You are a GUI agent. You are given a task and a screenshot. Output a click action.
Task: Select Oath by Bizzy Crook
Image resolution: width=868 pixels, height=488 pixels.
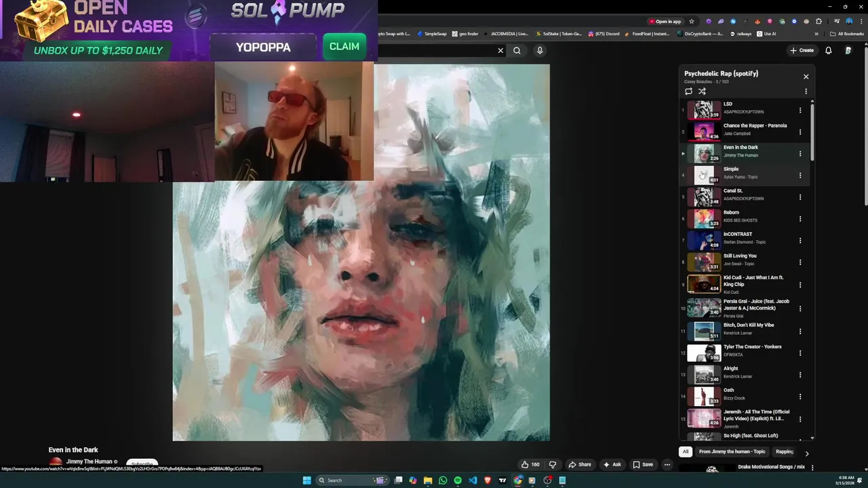click(744, 396)
